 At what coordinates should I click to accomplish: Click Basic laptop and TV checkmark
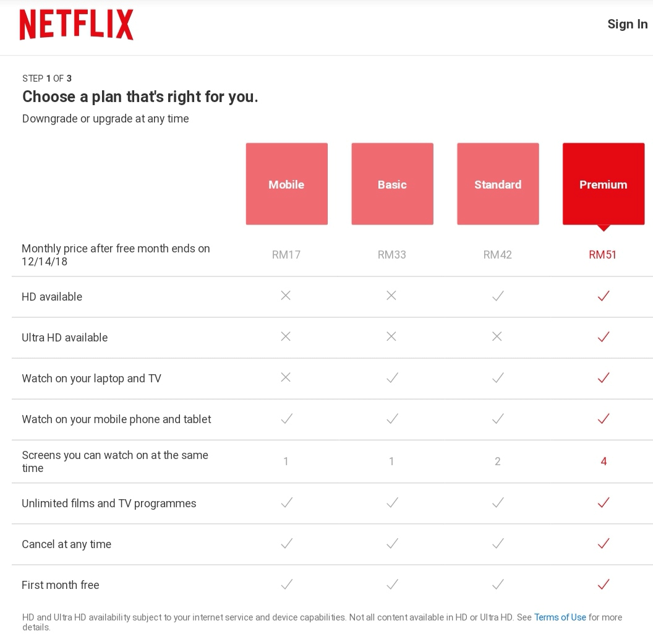(392, 378)
